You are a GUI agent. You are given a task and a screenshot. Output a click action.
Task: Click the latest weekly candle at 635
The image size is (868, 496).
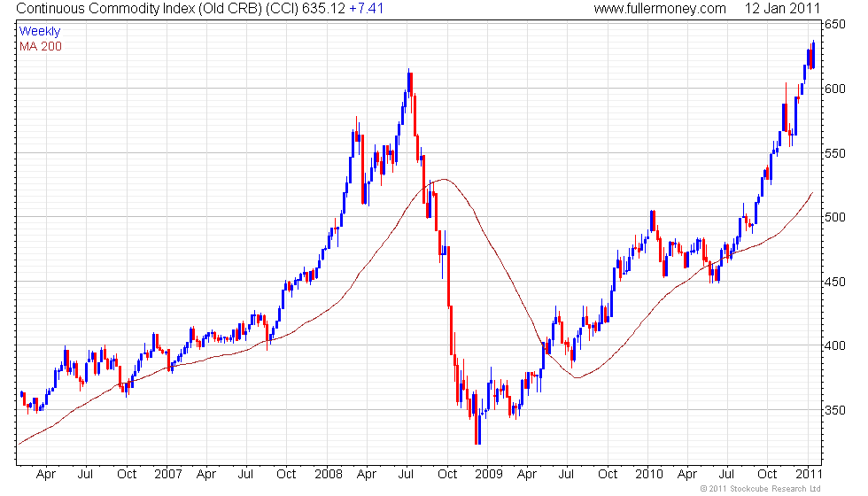813,54
